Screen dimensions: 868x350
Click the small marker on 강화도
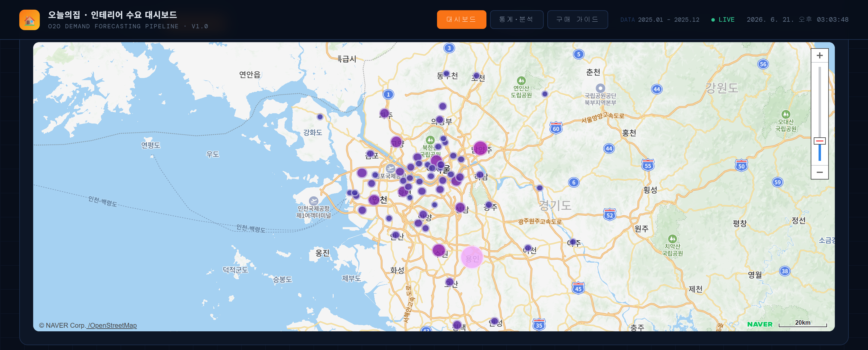tap(320, 117)
